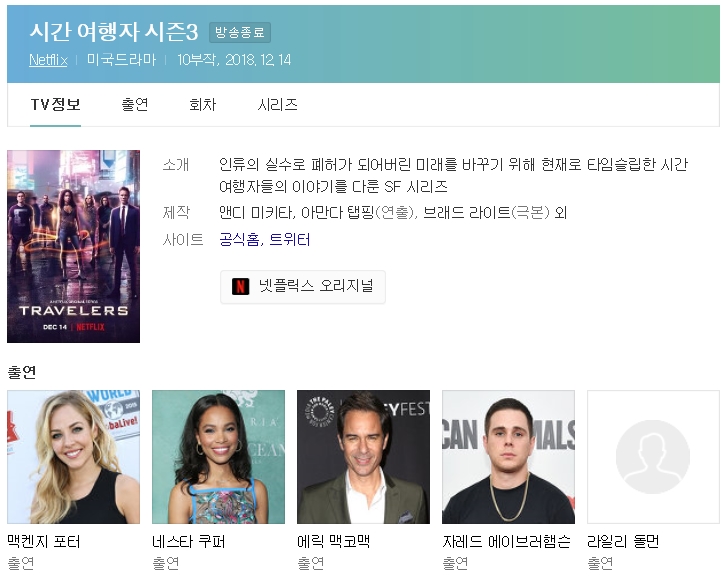Go to the 시리즈 tab

click(277, 105)
